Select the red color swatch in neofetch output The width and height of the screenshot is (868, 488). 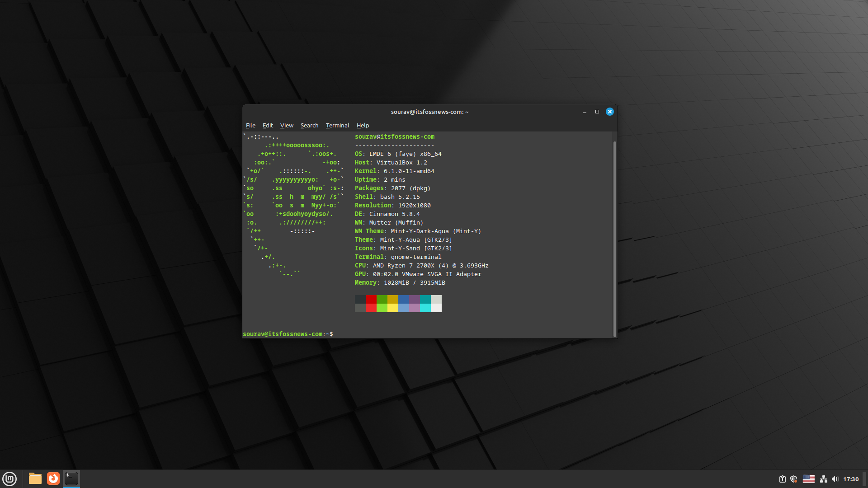pyautogui.click(x=371, y=299)
